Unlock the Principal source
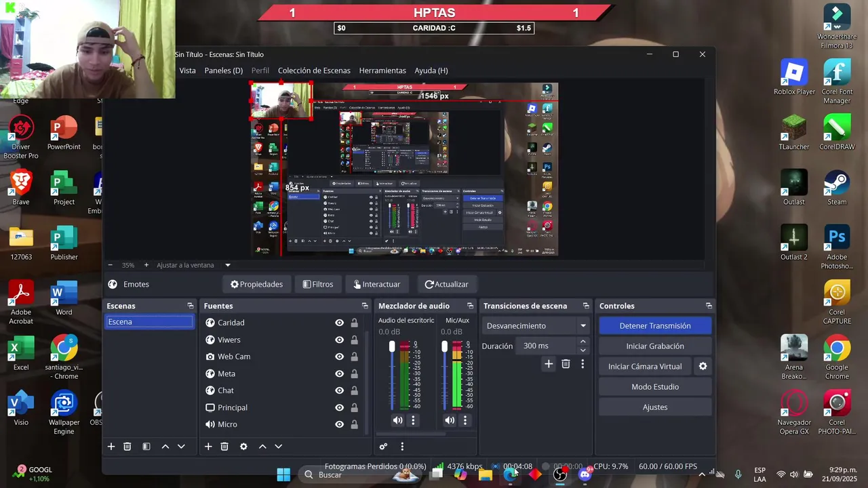868x488 pixels. 354,407
